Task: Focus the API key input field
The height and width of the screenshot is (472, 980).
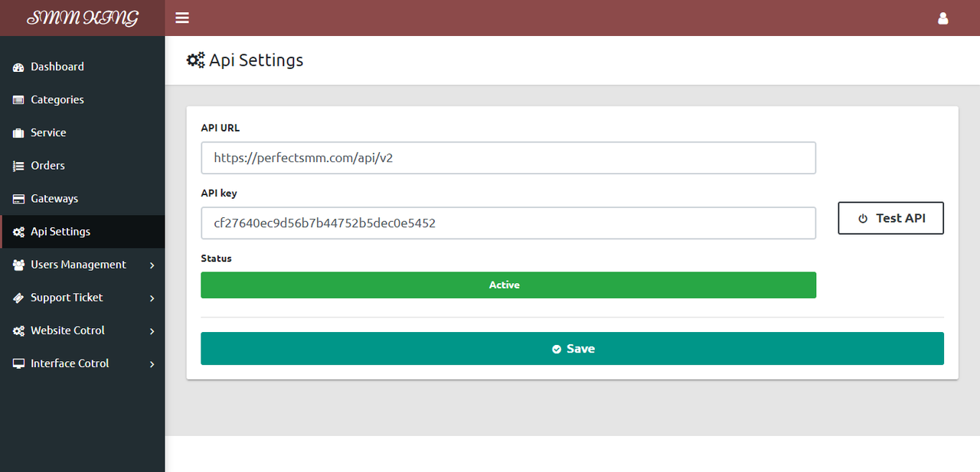Action: pyautogui.click(x=508, y=223)
